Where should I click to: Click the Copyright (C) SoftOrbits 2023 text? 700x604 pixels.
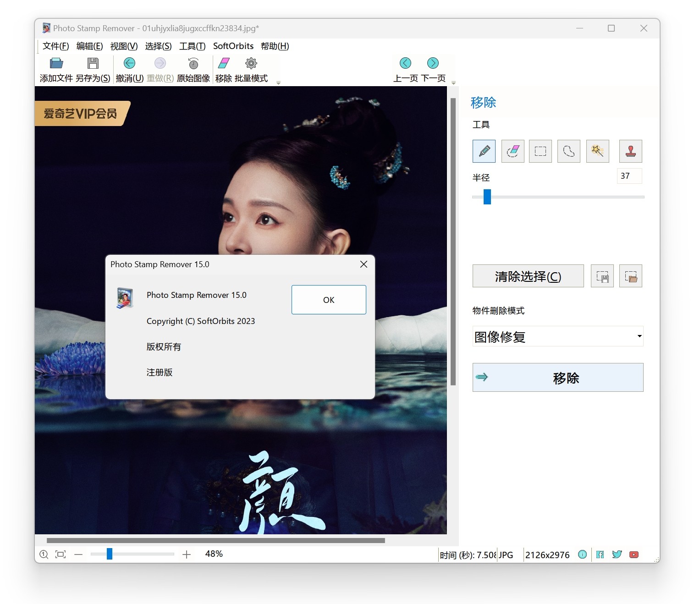coord(201,321)
